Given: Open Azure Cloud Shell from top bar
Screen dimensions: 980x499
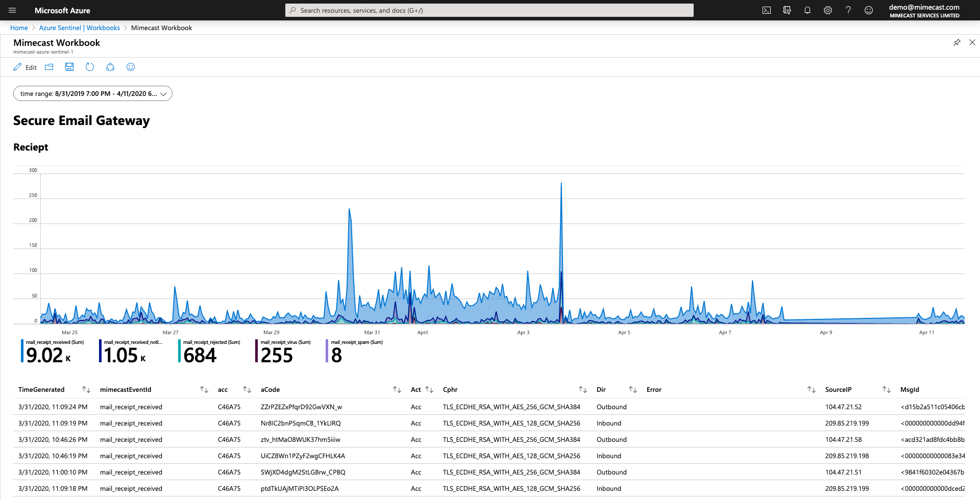Looking at the screenshot, I should (x=766, y=10).
